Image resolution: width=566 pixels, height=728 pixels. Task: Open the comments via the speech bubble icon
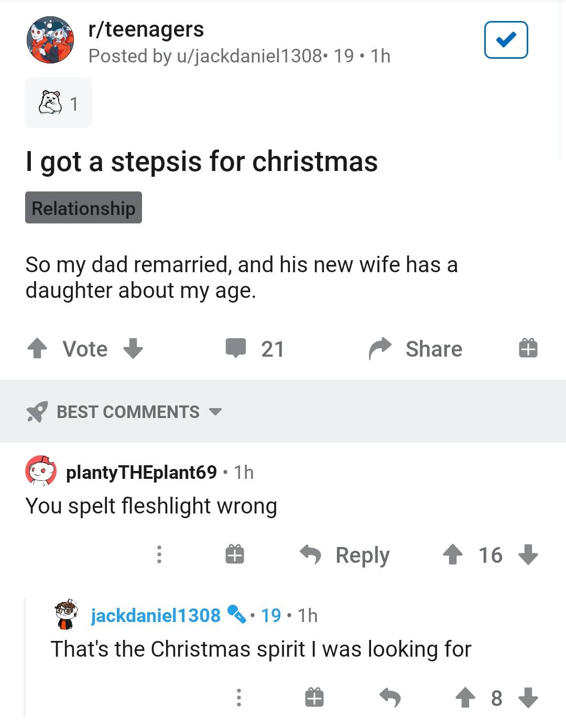tap(237, 348)
